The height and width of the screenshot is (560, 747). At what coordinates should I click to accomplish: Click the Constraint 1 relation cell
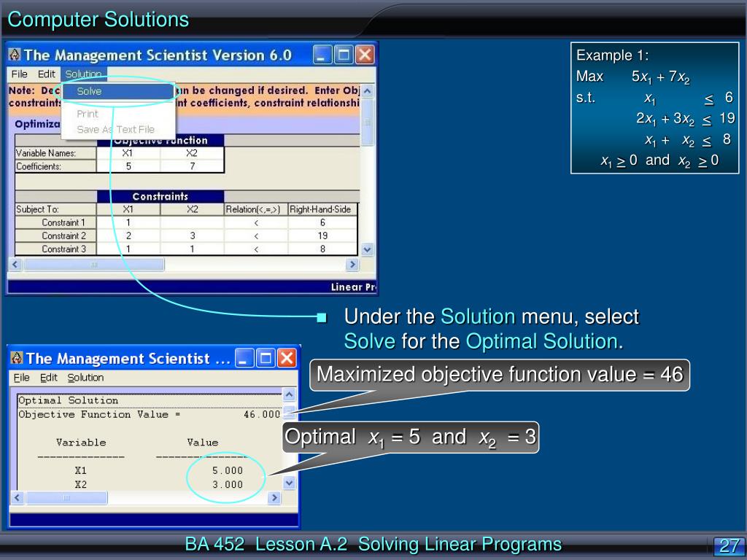coord(256,222)
